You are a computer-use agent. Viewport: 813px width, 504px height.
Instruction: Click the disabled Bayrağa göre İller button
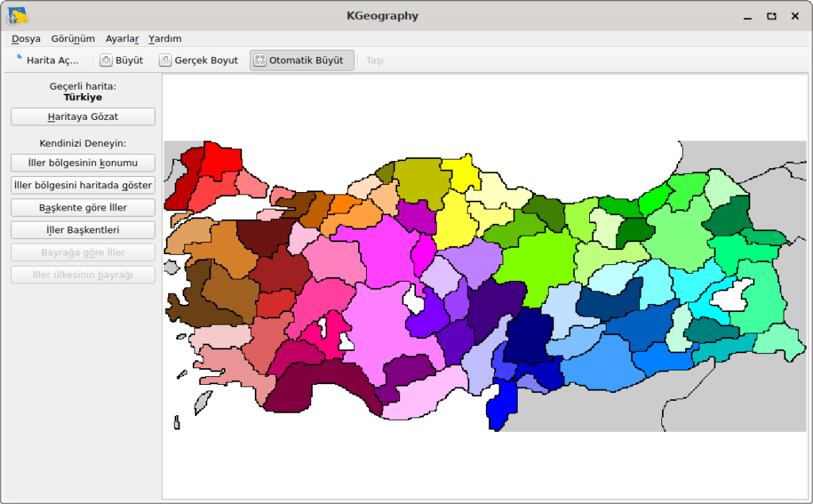83,252
